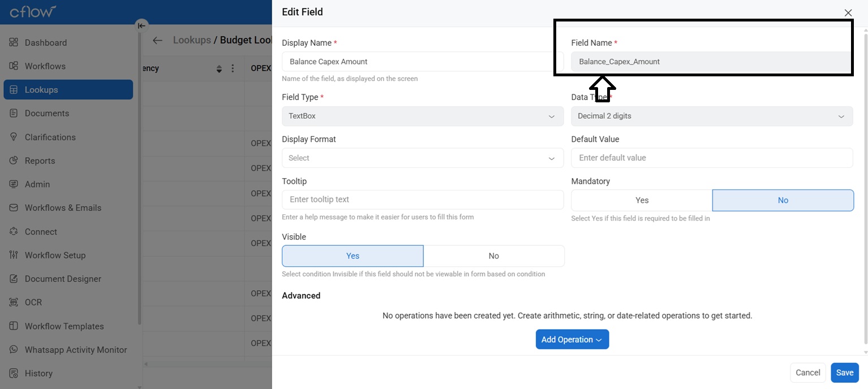Open the Field Type dropdown
This screenshot has width=868, height=389.
pyautogui.click(x=422, y=116)
